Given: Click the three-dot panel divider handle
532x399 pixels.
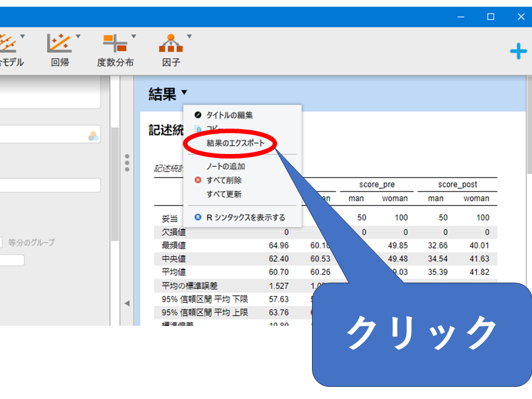Looking at the screenshot, I should click(x=127, y=163).
